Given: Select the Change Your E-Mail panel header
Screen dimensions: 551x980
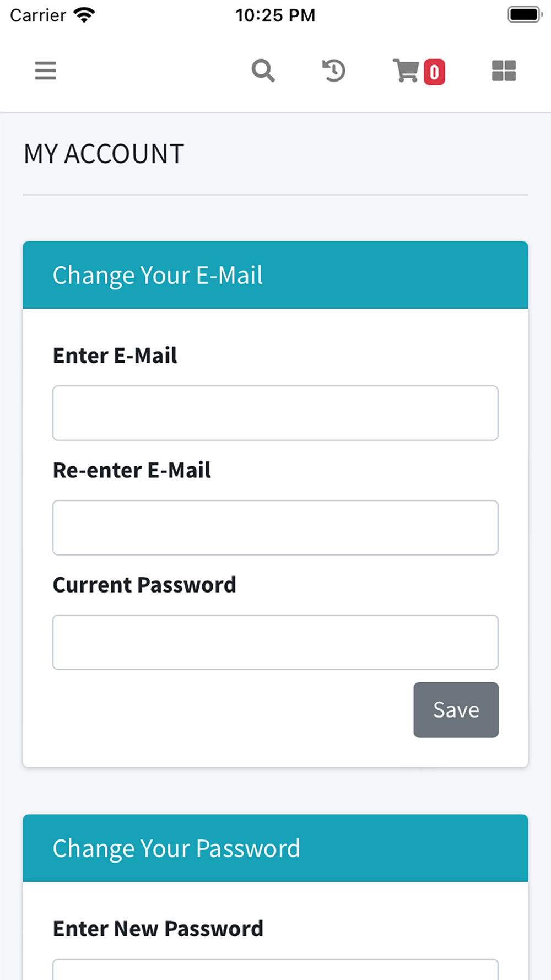Looking at the screenshot, I should pyautogui.click(x=275, y=274).
